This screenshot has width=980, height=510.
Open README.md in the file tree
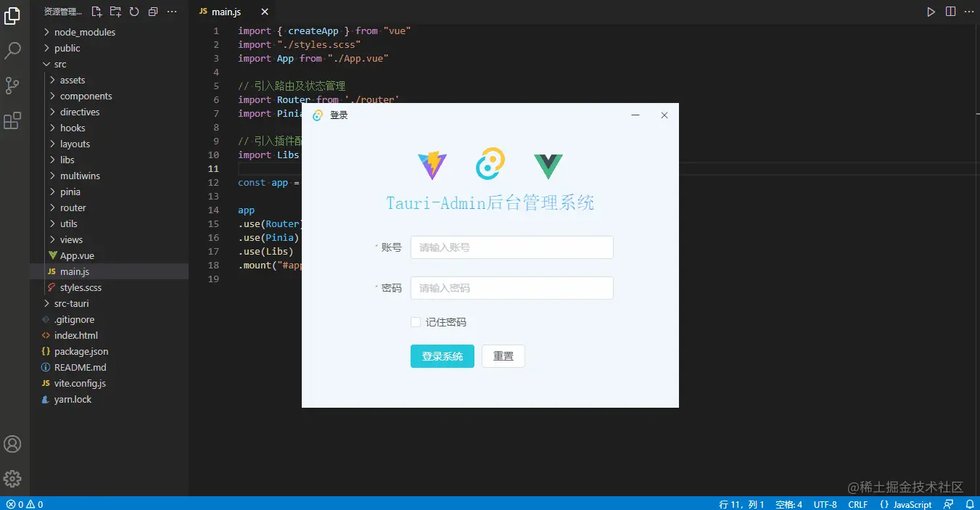pyautogui.click(x=109, y=367)
